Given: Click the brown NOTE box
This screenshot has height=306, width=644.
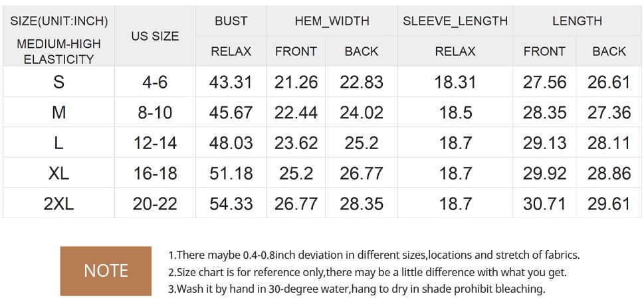Looking at the screenshot, I should pos(106,271).
